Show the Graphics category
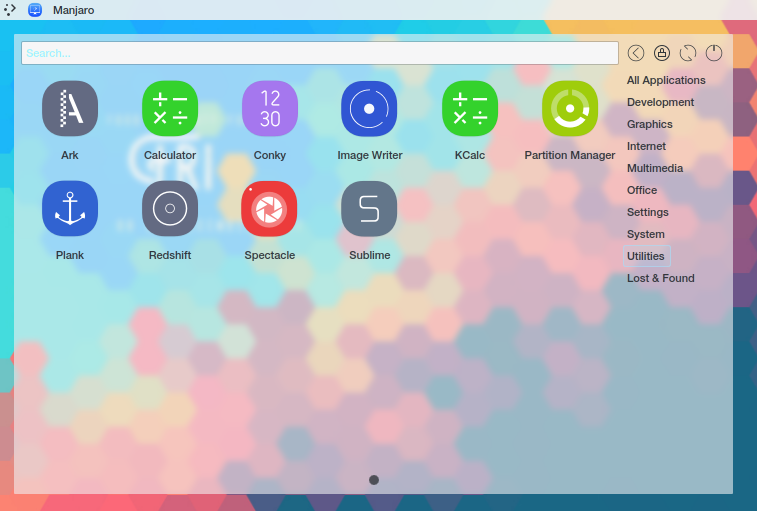 pos(649,124)
